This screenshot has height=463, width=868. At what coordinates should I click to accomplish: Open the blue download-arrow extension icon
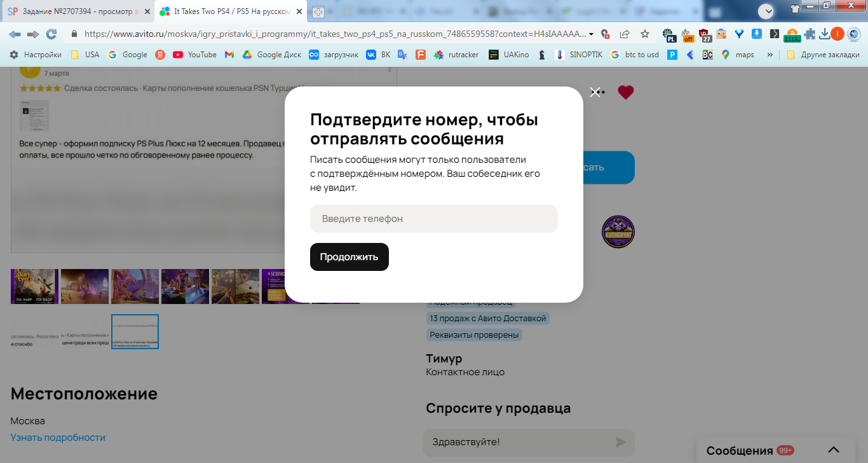tap(757, 34)
